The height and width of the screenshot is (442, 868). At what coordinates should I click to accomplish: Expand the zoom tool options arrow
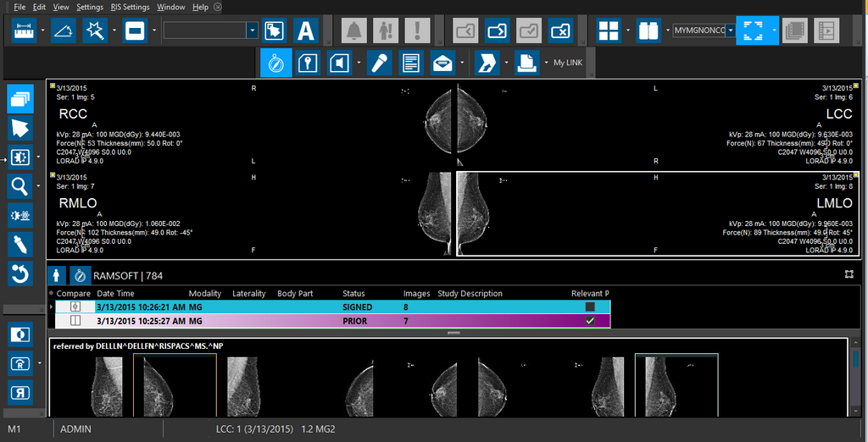(39, 185)
